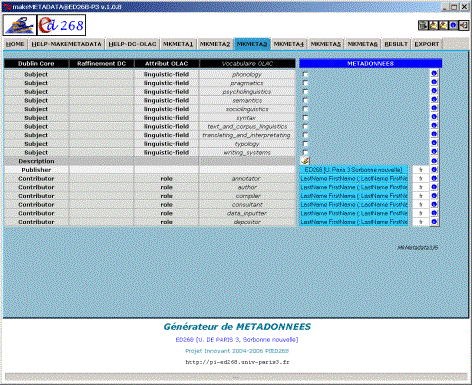
Task: Click the blue circle icon in top-right toolbar
Action: tap(453, 25)
